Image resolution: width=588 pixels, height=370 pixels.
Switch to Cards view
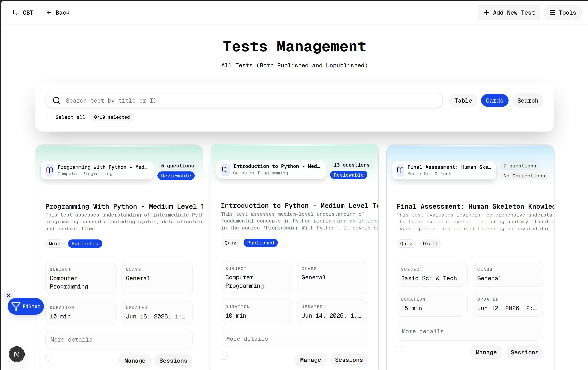[x=494, y=100]
